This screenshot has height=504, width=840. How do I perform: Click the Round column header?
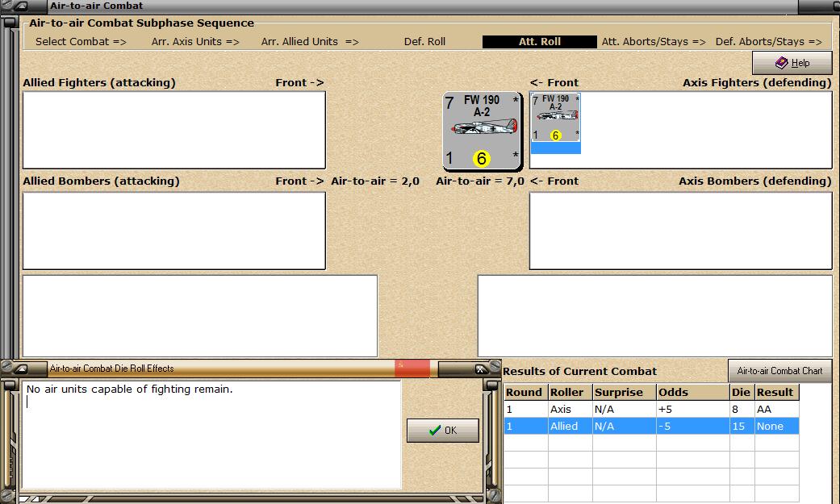pos(526,392)
